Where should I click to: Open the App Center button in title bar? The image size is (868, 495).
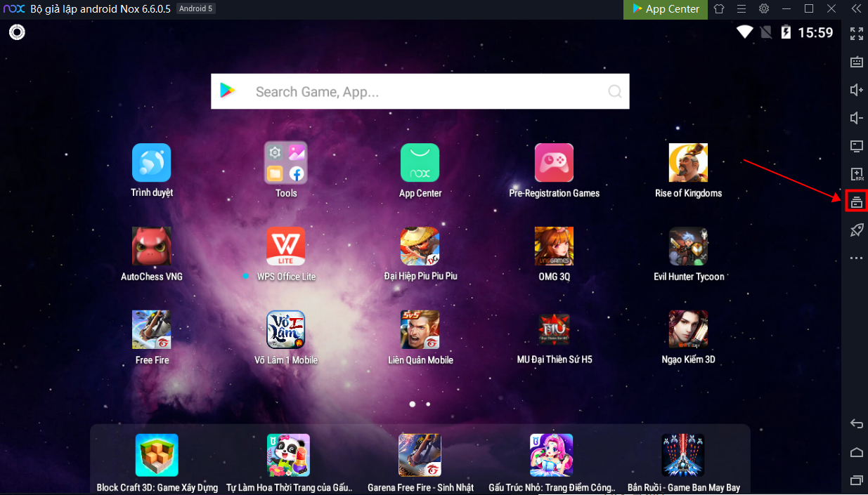665,9
